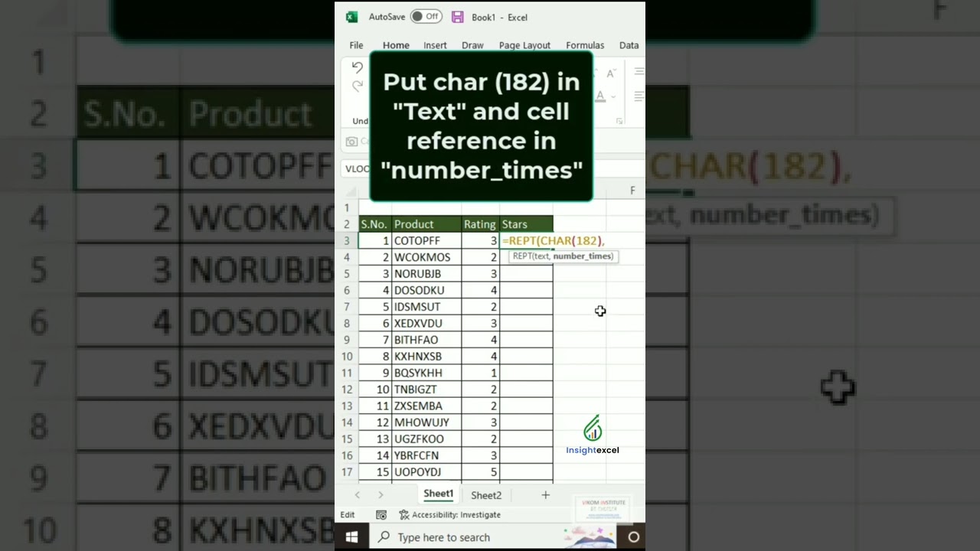Click the Cortana circle icon

pyautogui.click(x=634, y=537)
